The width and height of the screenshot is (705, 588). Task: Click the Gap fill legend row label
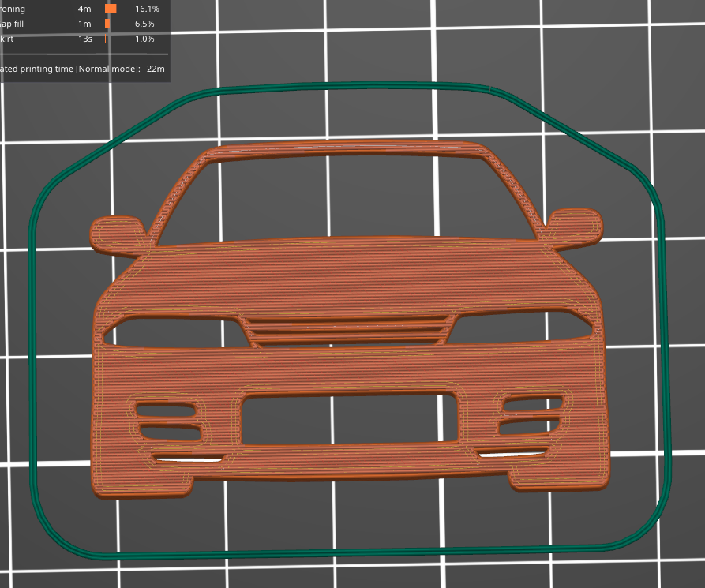click(12, 24)
